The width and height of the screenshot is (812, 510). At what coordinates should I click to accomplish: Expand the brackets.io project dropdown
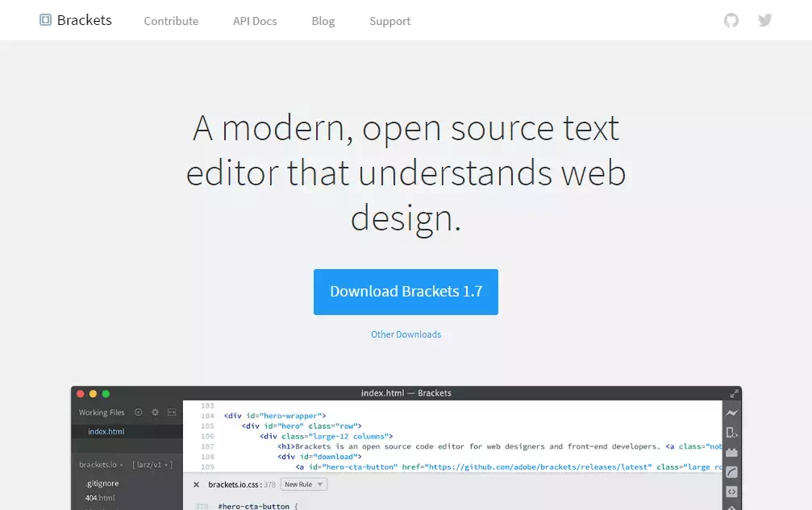(x=101, y=465)
